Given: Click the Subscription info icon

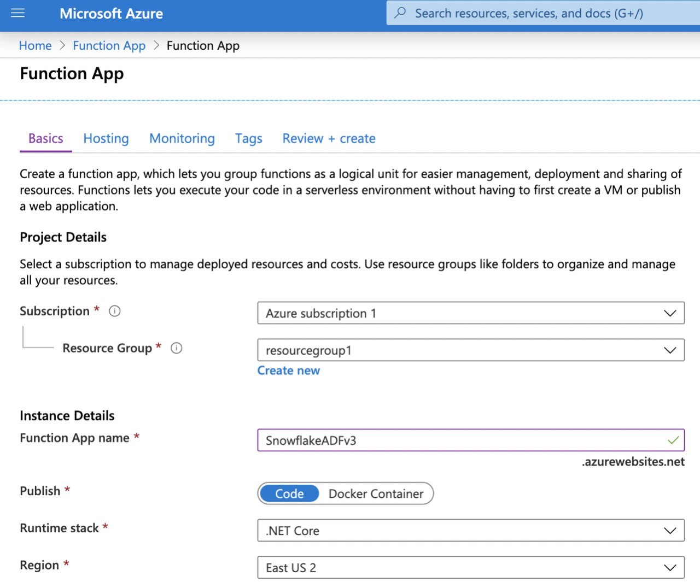Looking at the screenshot, I should click(x=115, y=311).
